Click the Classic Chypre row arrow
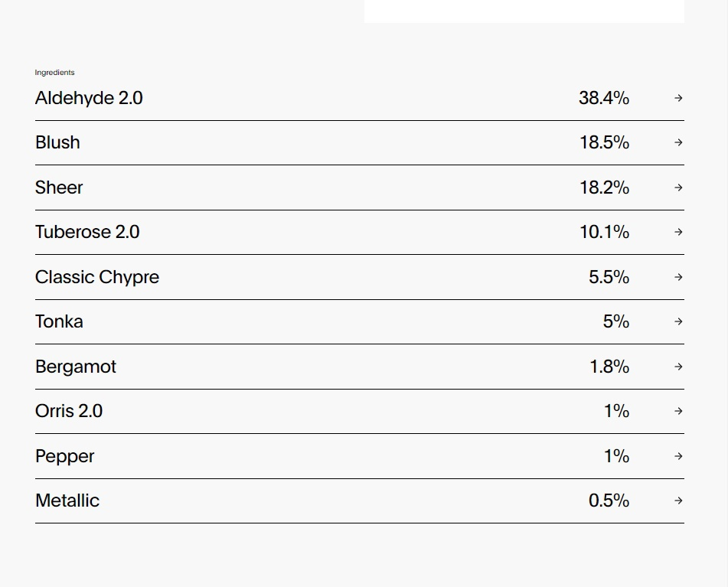 click(x=678, y=277)
